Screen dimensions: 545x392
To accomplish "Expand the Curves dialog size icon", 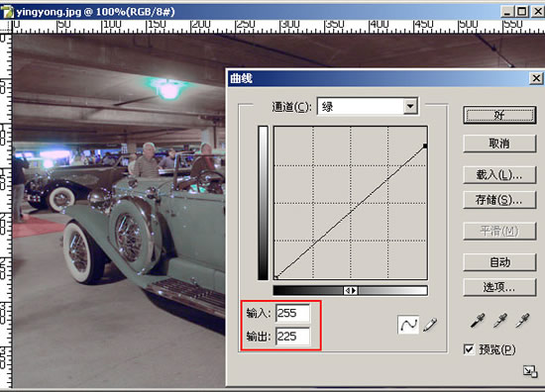I will point(530,371).
